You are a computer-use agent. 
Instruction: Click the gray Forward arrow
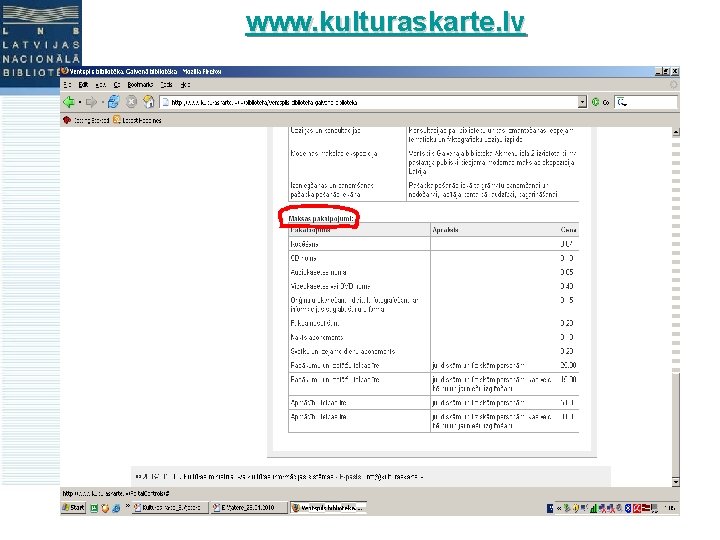click(91, 102)
